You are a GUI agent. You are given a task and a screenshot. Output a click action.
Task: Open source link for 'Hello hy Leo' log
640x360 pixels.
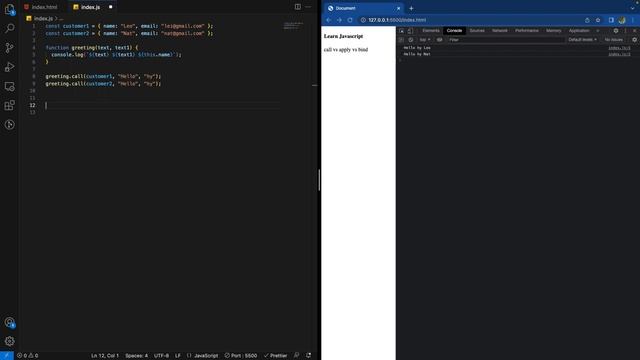click(x=619, y=48)
